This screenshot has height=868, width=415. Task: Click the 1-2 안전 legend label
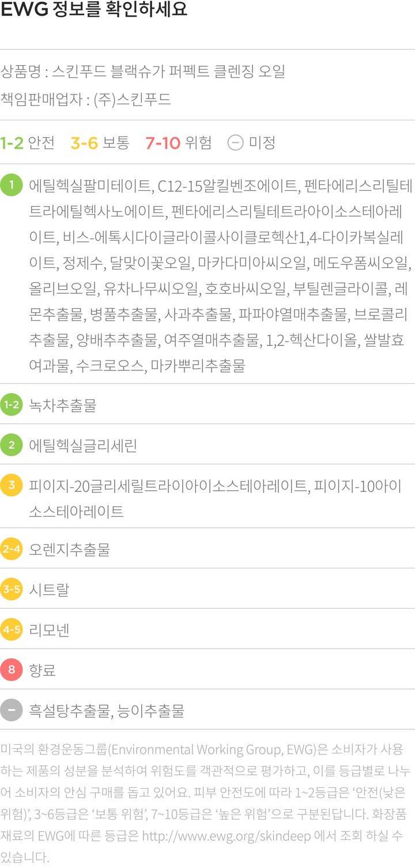(27, 142)
